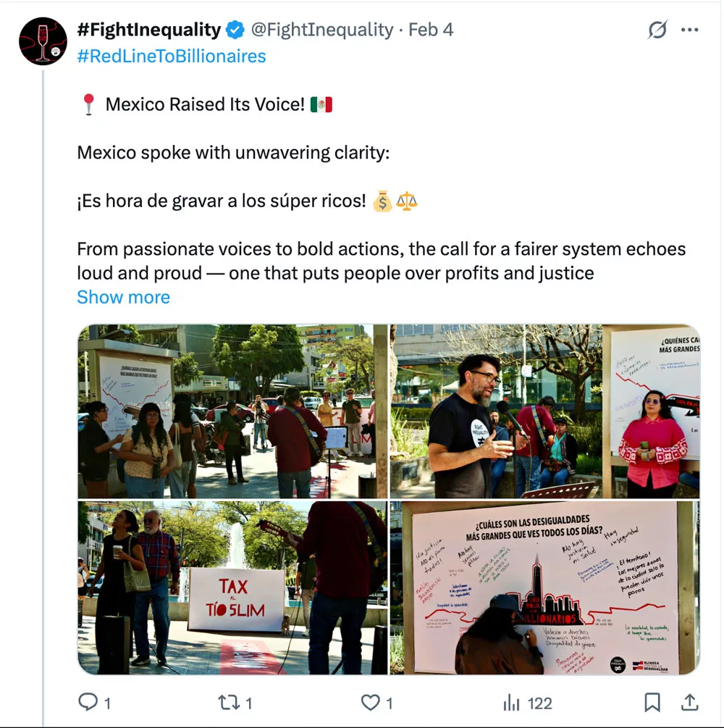The width and height of the screenshot is (724, 728).
Task: Open the photo of man speaking into microphone
Action: 545,411
